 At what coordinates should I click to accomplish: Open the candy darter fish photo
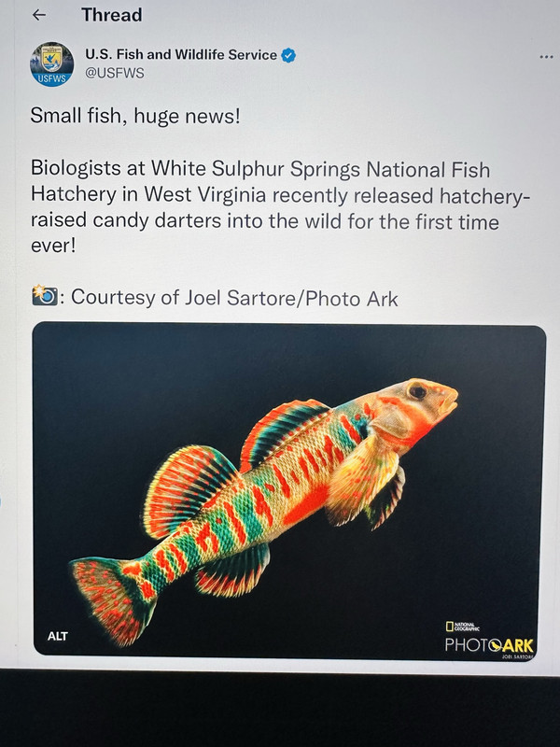coord(289,491)
